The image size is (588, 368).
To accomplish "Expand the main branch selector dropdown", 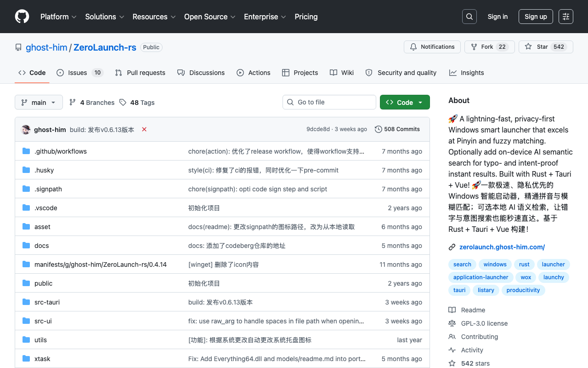I will click(x=39, y=102).
